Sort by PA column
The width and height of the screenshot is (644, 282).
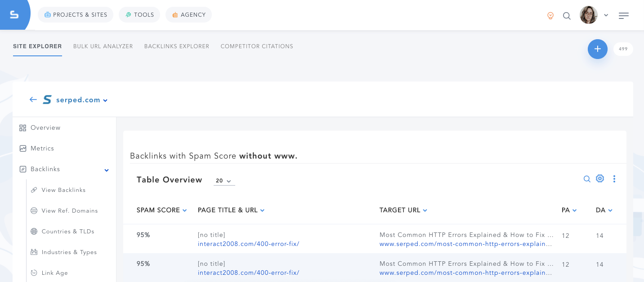569,210
